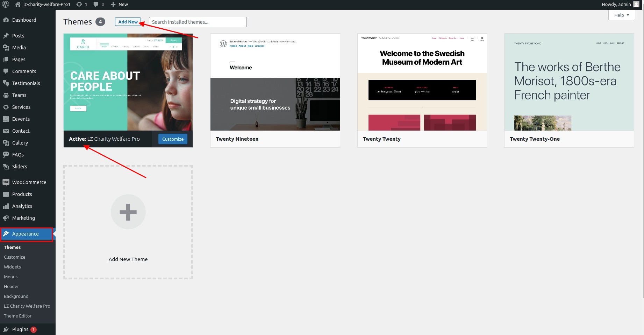The width and height of the screenshot is (644, 335).
Task: Click the Sliders icon in sidebar
Action: [6, 167]
